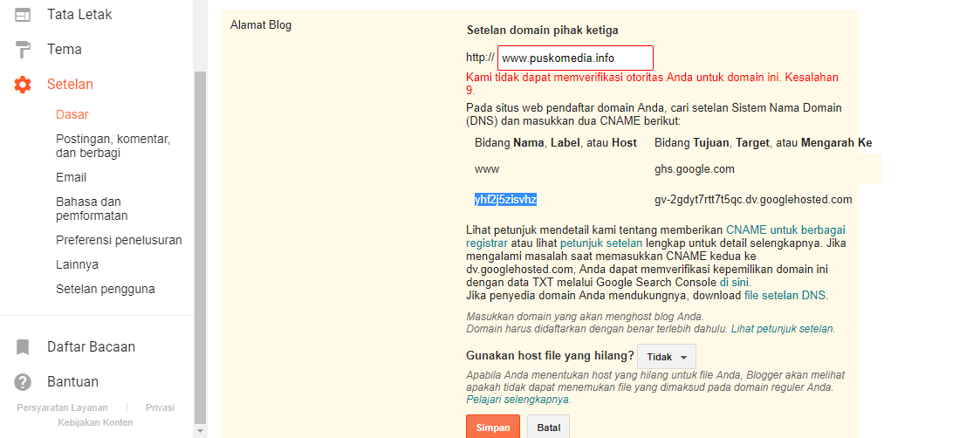Click the Tata Letak layout icon

(x=23, y=14)
